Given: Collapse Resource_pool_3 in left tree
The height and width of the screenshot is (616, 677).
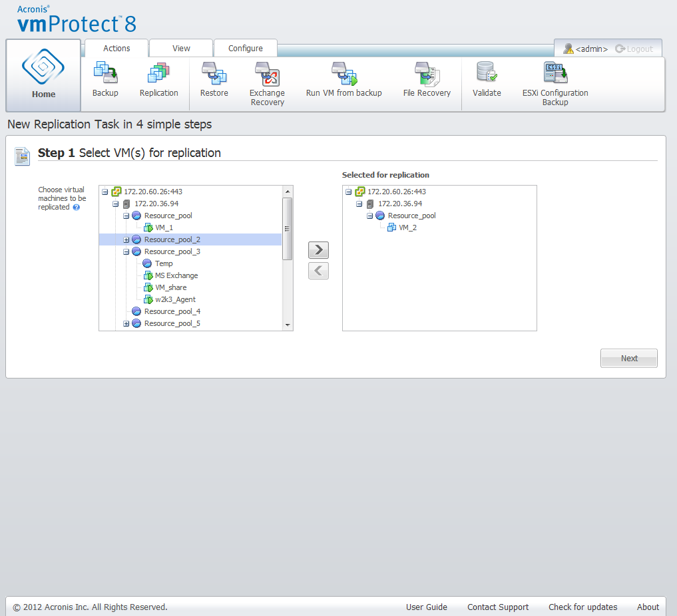Looking at the screenshot, I should click(x=126, y=251).
